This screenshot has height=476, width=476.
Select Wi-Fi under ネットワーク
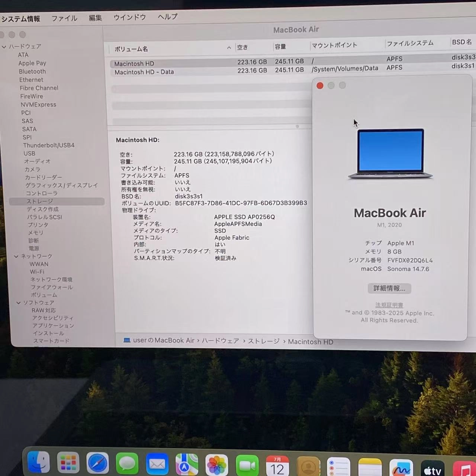pyautogui.click(x=37, y=271)
